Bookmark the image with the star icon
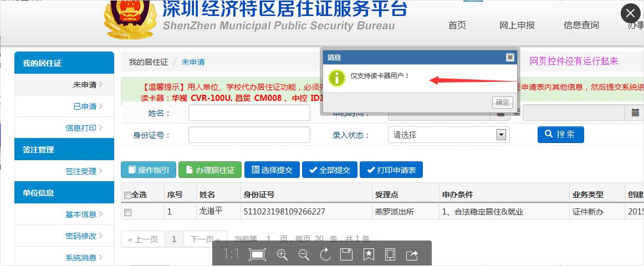 pos(369,254)
